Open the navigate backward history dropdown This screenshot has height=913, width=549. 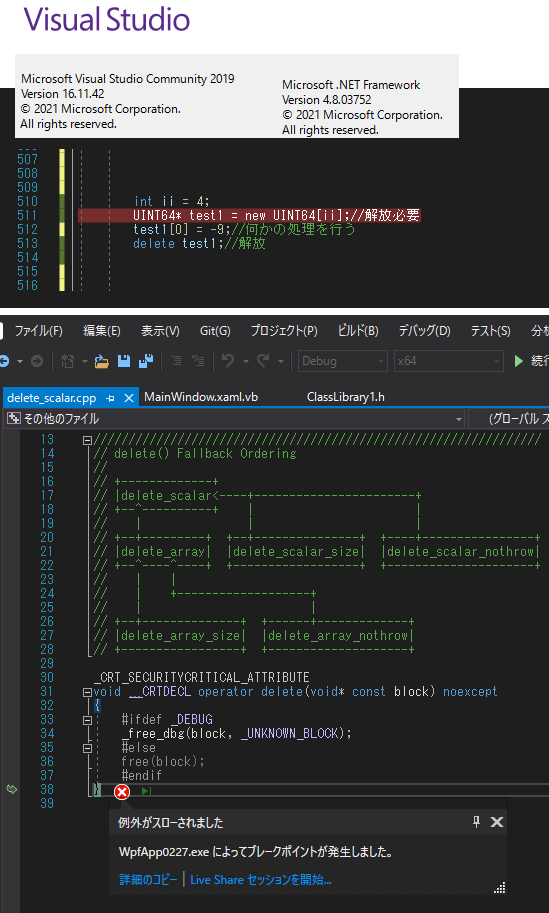tap(19, 361)
